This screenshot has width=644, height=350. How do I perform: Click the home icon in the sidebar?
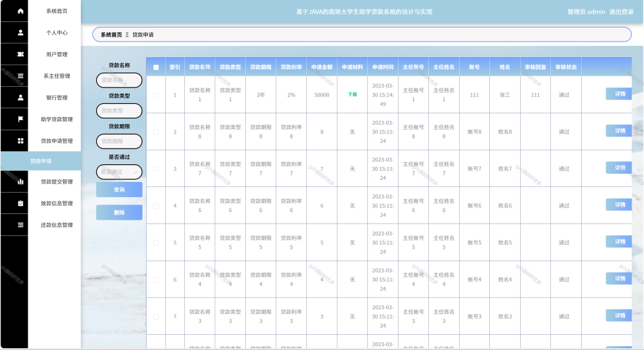(21, 11)
